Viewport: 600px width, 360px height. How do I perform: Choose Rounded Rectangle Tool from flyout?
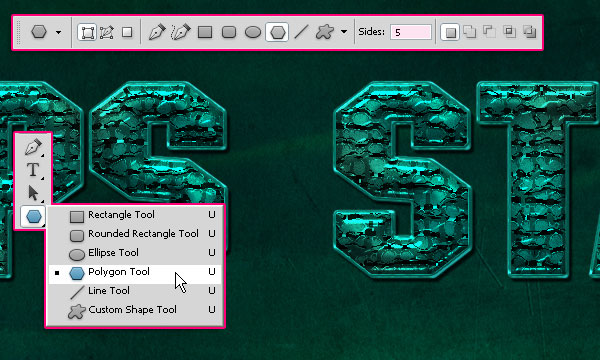pyautogui.click(x=135, y=234)
